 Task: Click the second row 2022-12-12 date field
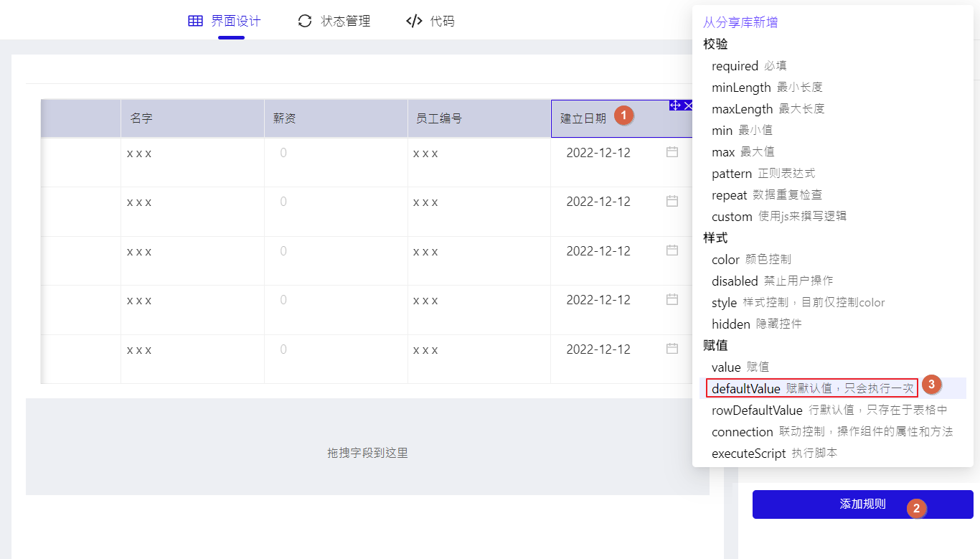pyautogui.click(x=621, y=202)
